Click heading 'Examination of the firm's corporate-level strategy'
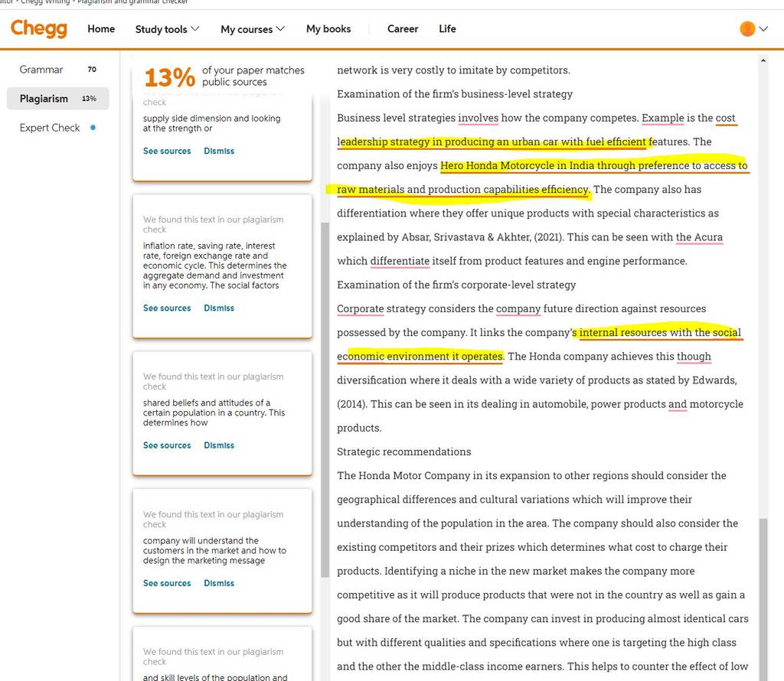The width and height of the screenshot is (784, 681). point(456,285)
